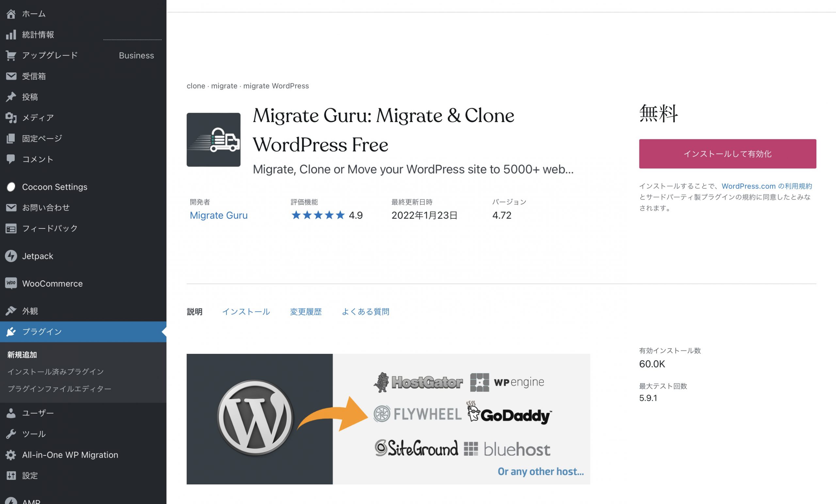Switch to the 説明 tab

click(194, 312)
